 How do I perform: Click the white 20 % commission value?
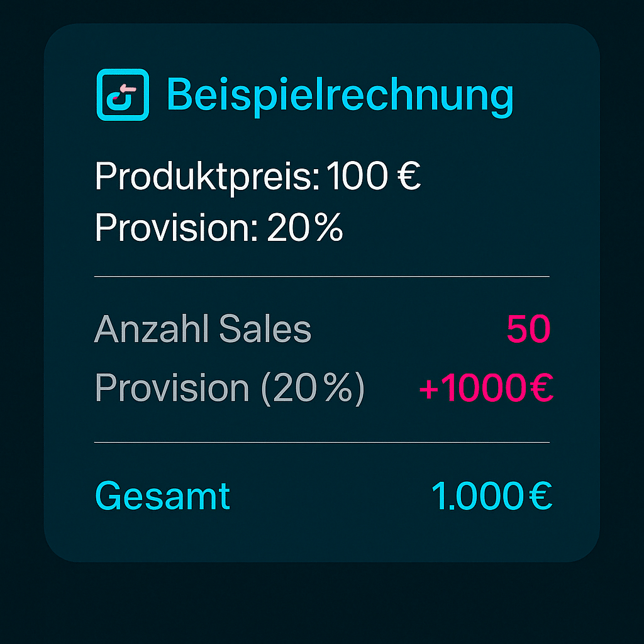coord(305,228)
